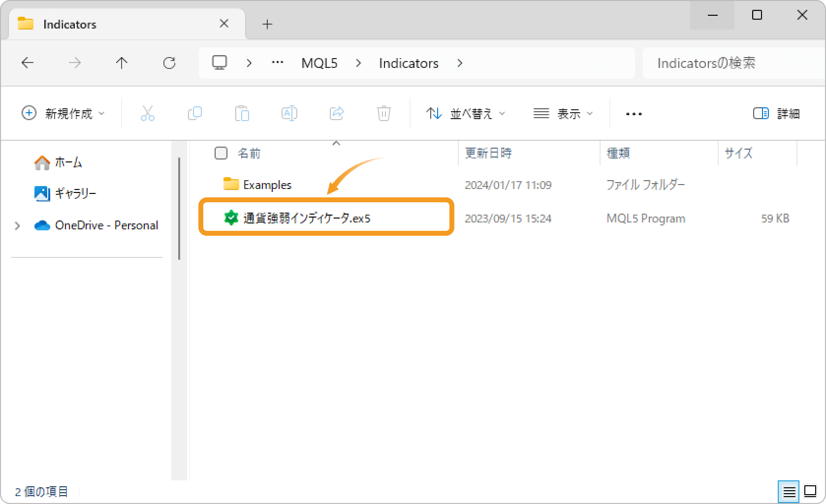Sort by the 種類 column header
Viewport: 826px width, 504px height.
tap(618, 153)
